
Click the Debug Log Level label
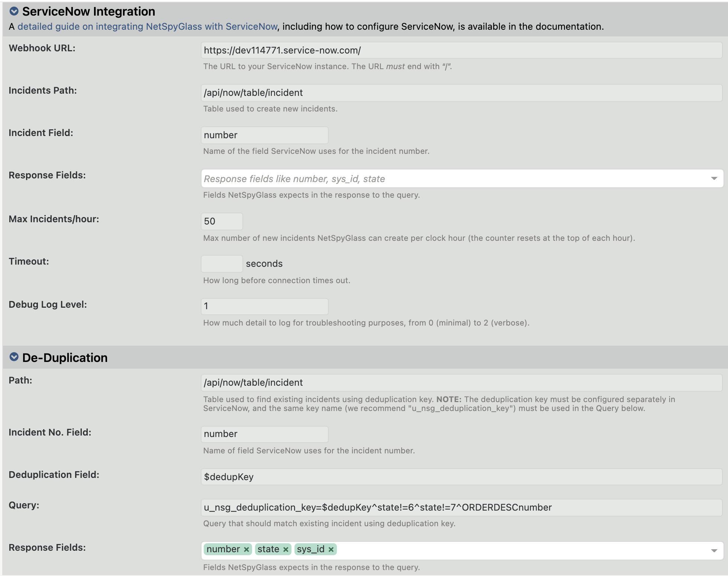pyautogui.click(x=48, y=304)
